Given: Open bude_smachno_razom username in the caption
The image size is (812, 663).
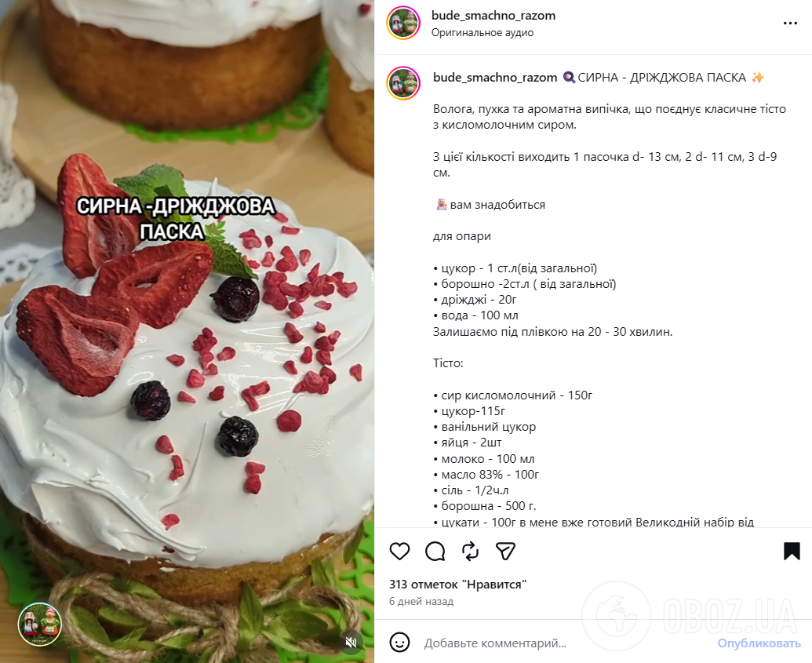Looking at the screenshot, I should (x=495, y=77).
